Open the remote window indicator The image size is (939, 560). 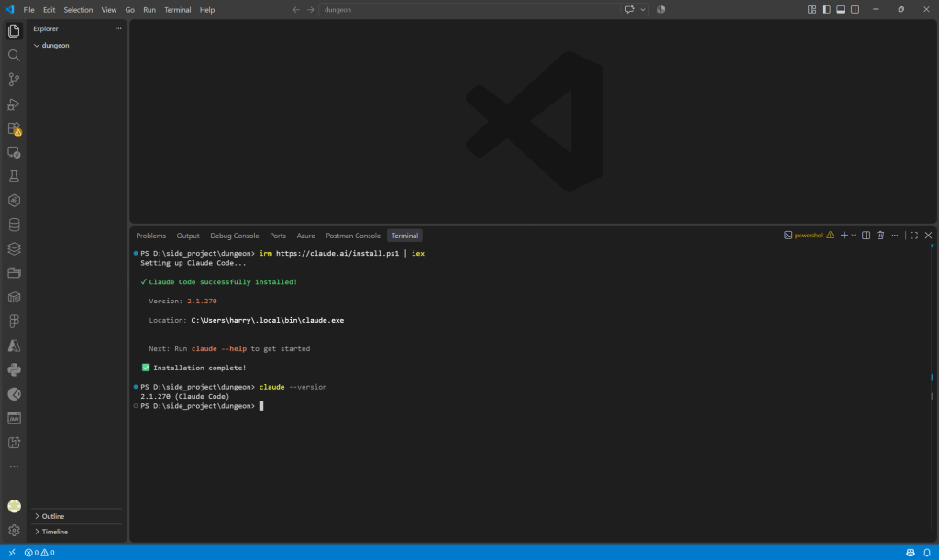click(11, 553)
